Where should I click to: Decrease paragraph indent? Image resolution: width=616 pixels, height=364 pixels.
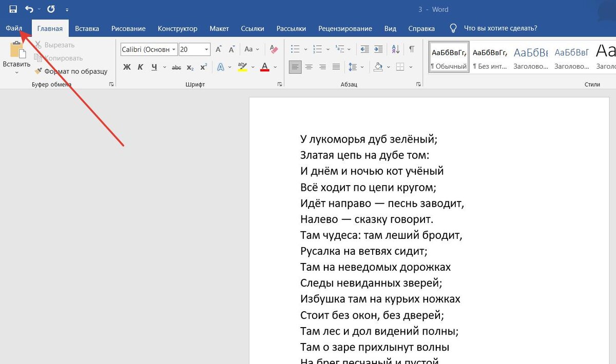point(365,50)
